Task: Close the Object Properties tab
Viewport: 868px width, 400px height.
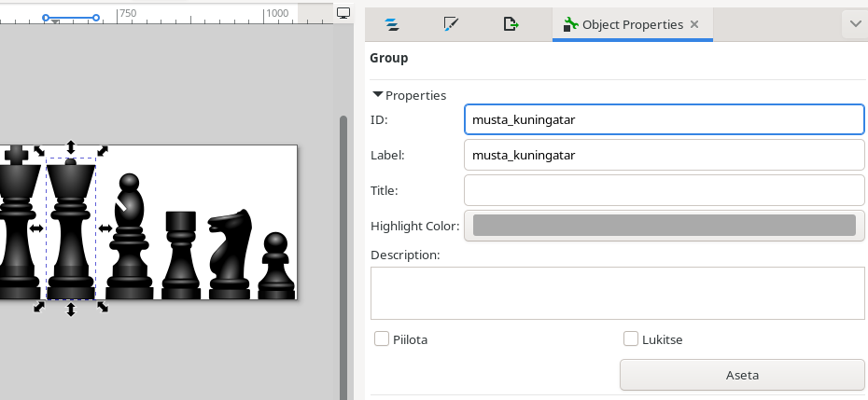Action: coord(694,24)
